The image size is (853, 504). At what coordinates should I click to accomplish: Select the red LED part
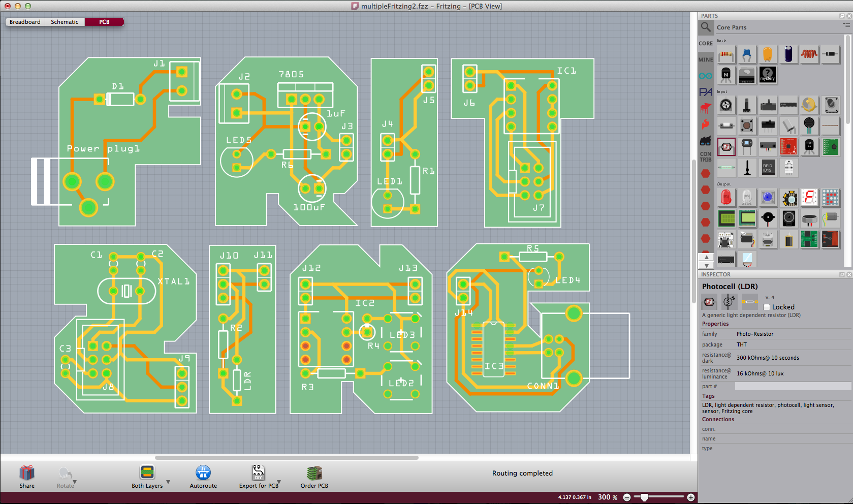pyautogui.click(x=726, y=198)
